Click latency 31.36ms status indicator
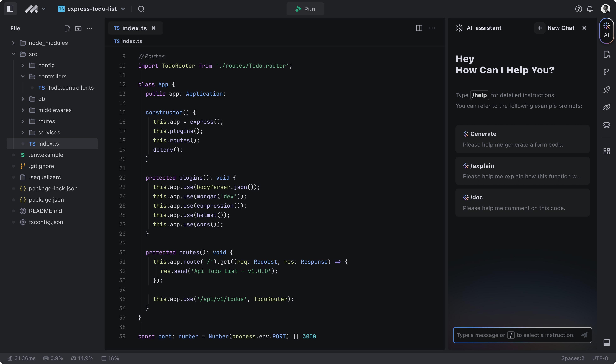This screenshot has width=616, height=364. tap(22, 358)
